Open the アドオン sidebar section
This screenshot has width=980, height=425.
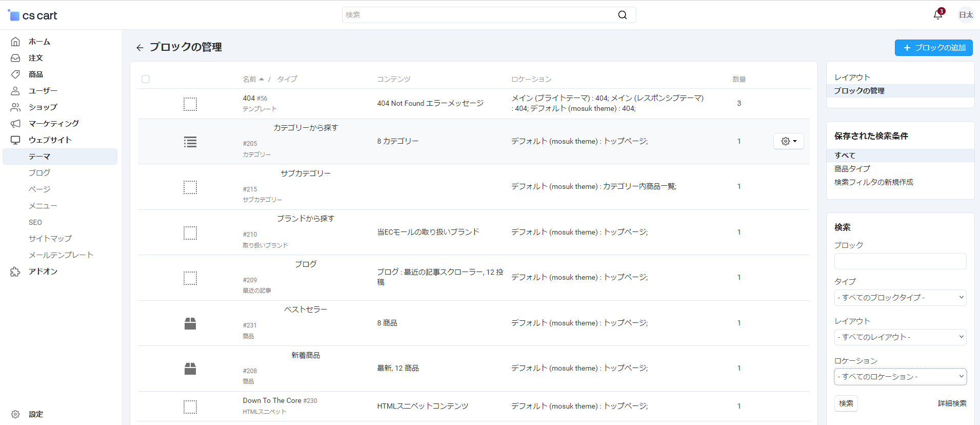tap(43, 272)
